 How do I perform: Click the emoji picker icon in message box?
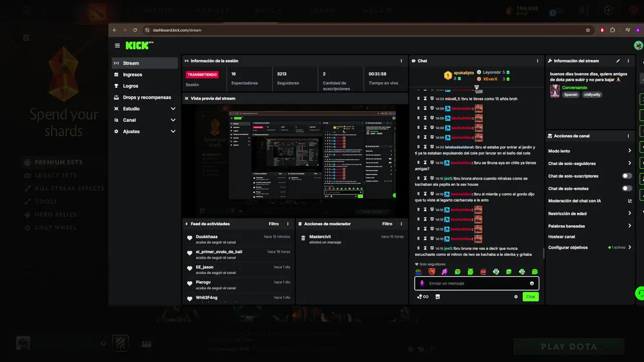[x=532, y=284]
